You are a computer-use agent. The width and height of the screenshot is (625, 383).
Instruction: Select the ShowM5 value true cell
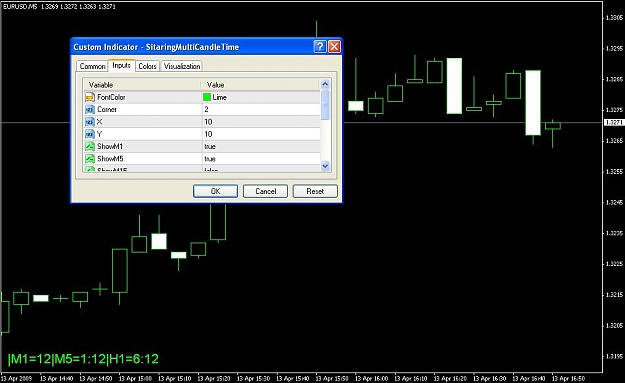point(261,159)
